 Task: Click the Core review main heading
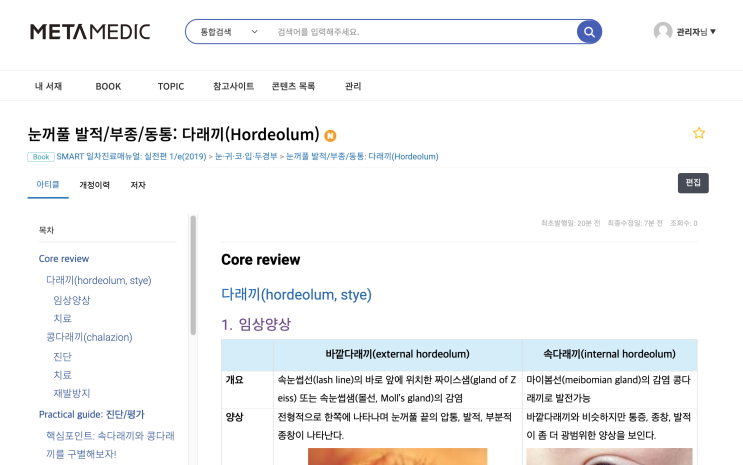pyautogui.click(x=261, y=260)
